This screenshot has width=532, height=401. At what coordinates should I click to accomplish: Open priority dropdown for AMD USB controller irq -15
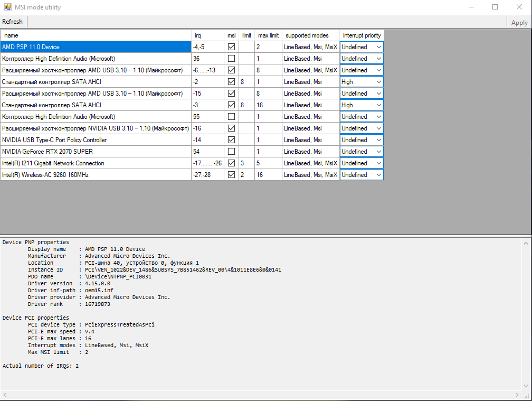click(x=362, y=94)
